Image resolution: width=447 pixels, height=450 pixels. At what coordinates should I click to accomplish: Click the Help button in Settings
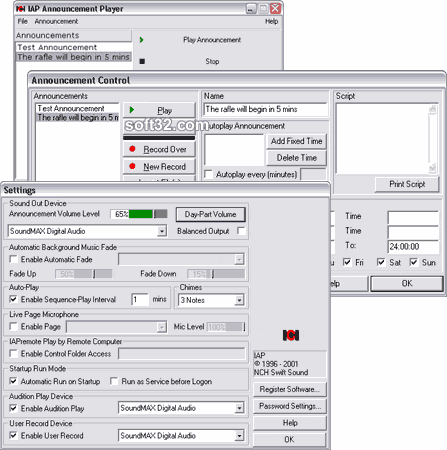290,423
